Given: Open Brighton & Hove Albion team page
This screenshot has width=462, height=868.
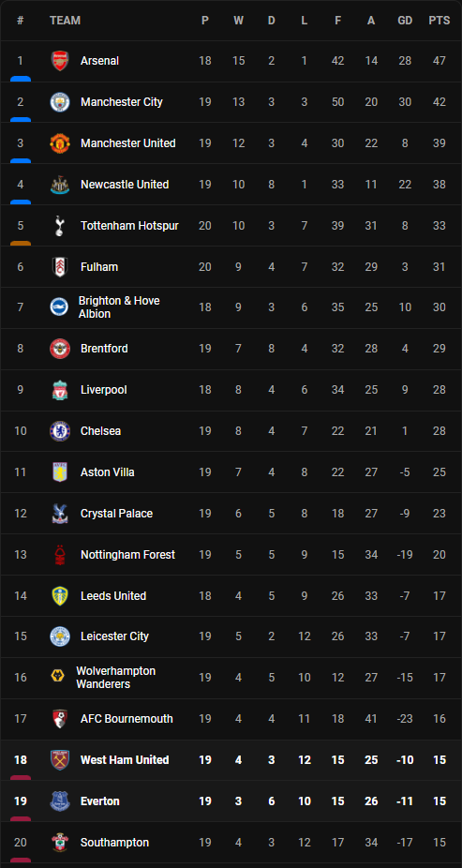Looking at the screenshot, I should coord(119,307).
